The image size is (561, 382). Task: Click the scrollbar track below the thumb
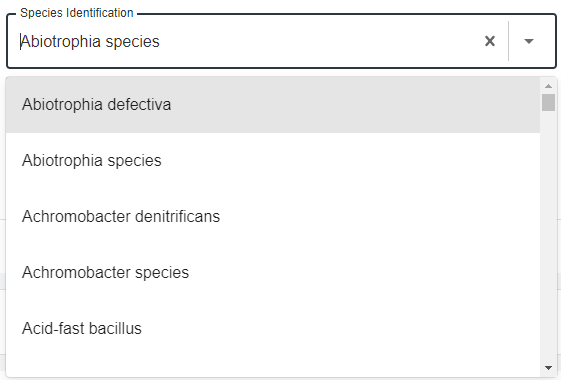548,236
